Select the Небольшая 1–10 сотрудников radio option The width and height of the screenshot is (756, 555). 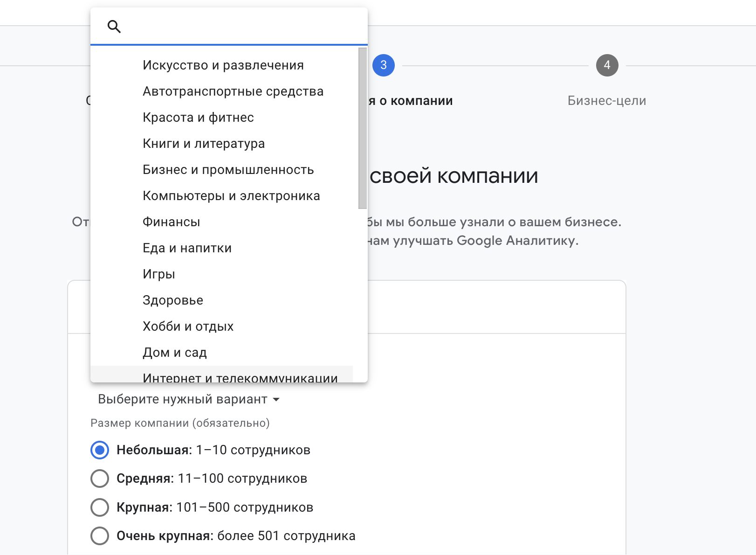point(100,450)
